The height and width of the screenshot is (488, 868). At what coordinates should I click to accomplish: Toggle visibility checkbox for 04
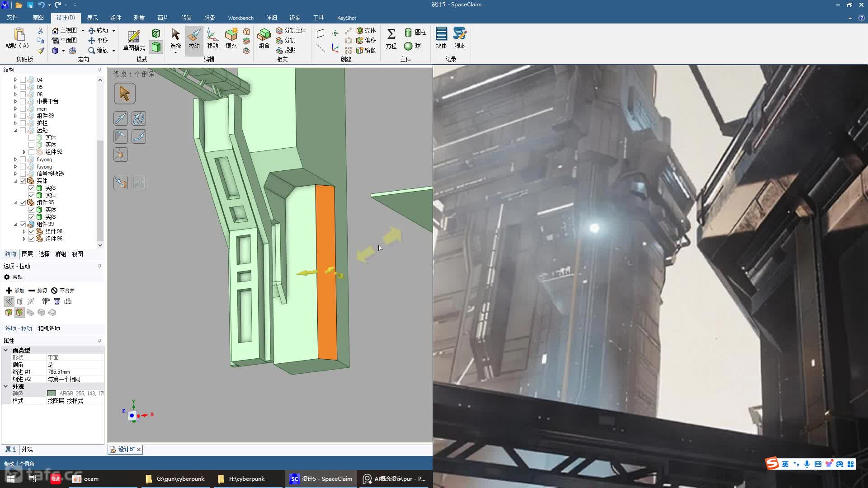tap(23, 80)
